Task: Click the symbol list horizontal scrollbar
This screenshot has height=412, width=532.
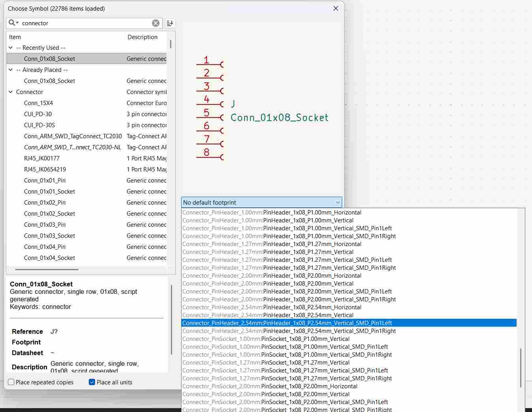Action: point(47,269)
